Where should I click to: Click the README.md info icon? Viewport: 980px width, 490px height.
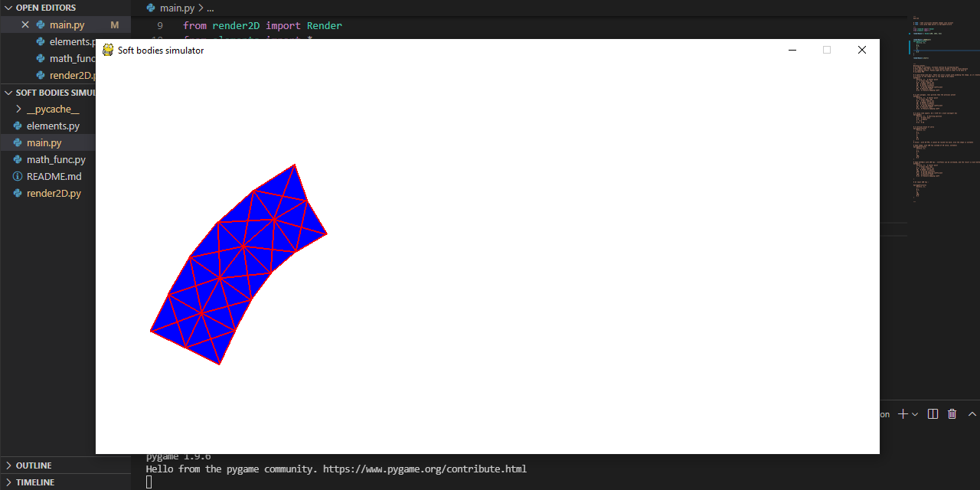point(17,176)
